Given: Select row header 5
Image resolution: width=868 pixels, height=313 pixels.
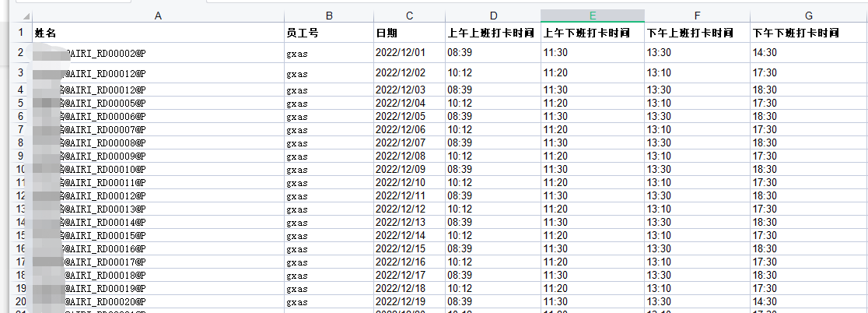Looking at the screenshot, I should coord(21,103).
